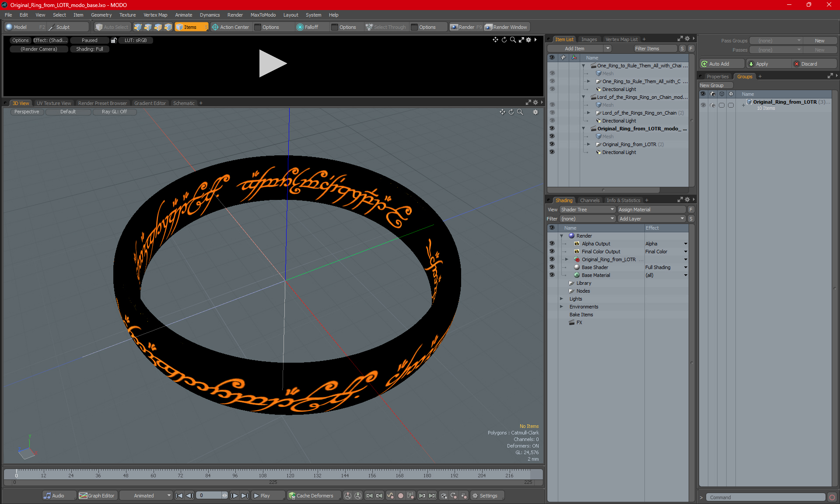The width and height of the screenshot is (840, 504).
Task: Open the Vertex Map menu
Action: (155, 15)
